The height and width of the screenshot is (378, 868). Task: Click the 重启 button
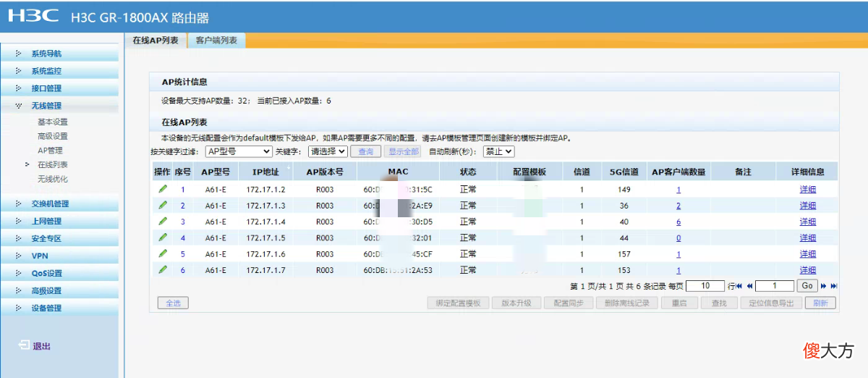click(679, 303)
